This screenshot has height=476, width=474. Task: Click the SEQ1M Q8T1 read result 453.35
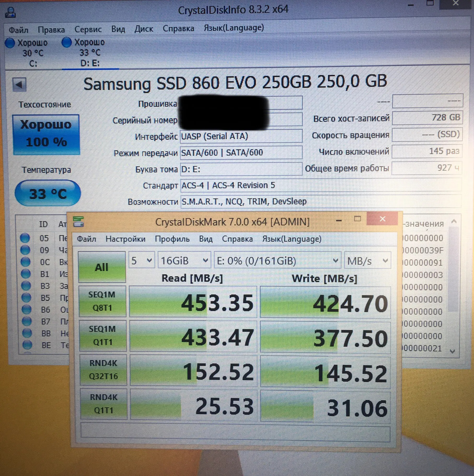point(193,302)
